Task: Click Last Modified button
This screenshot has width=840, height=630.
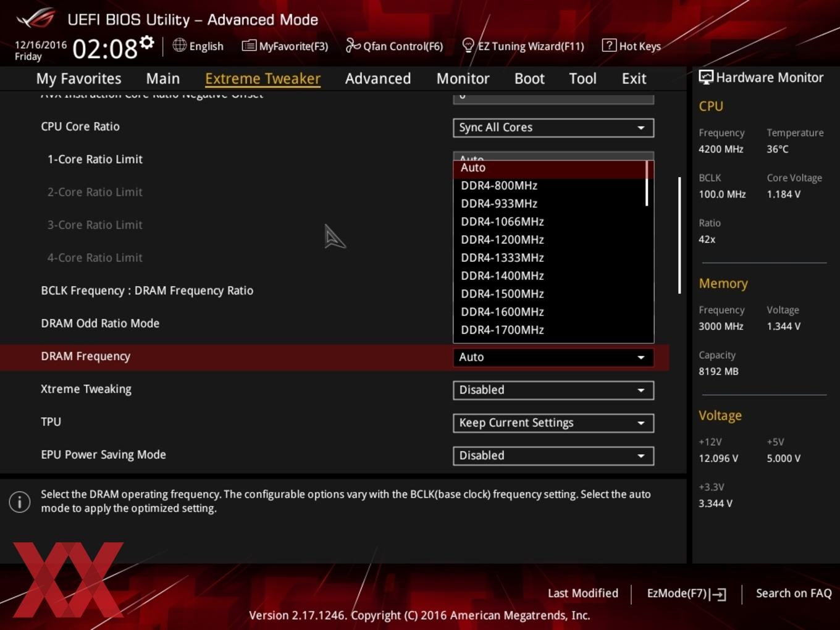Action: click(582, 594)
